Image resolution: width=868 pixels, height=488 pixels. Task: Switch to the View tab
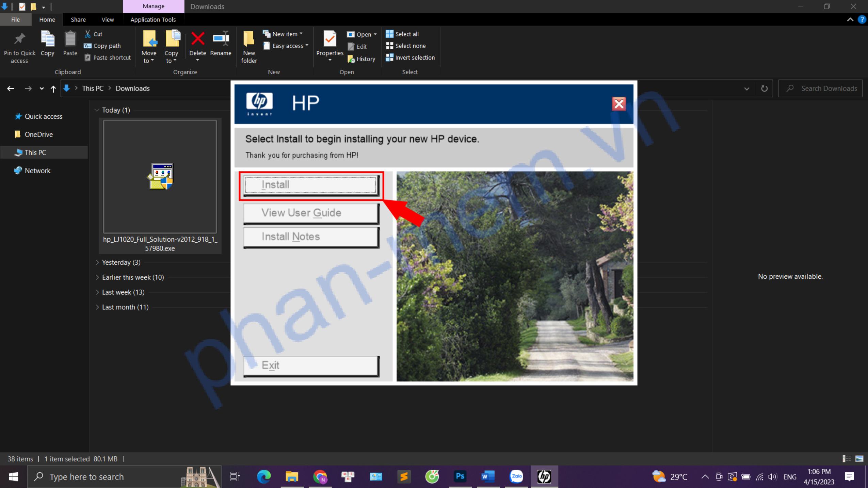coord(107,19)
